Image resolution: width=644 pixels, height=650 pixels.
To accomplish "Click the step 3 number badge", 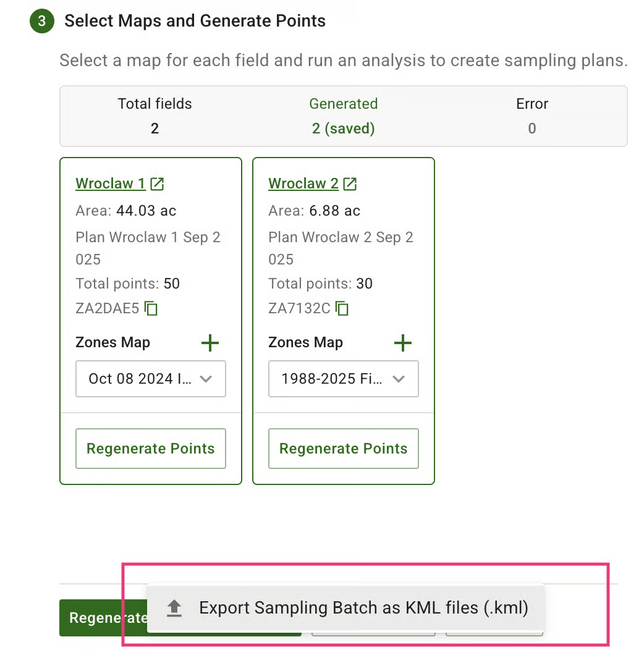I will click(x=41, y=20).
